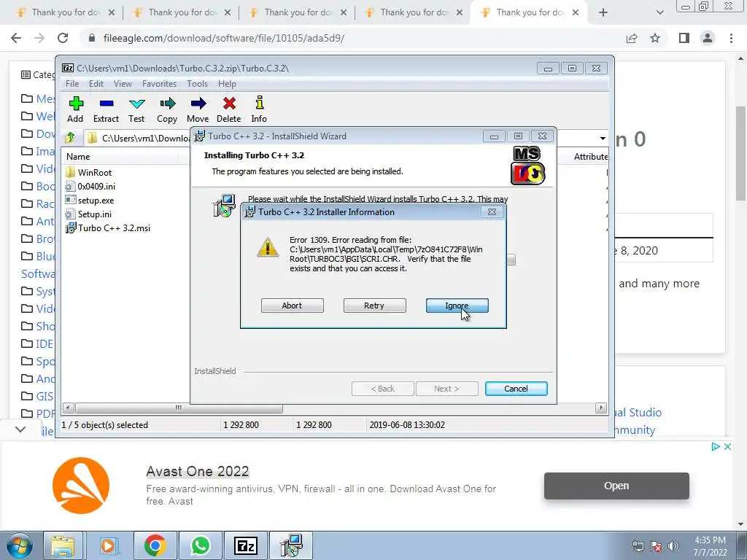Open the Edit menu in 7-Zip
The height and width of the screenshot is (560, 747).
click(96, 84)
